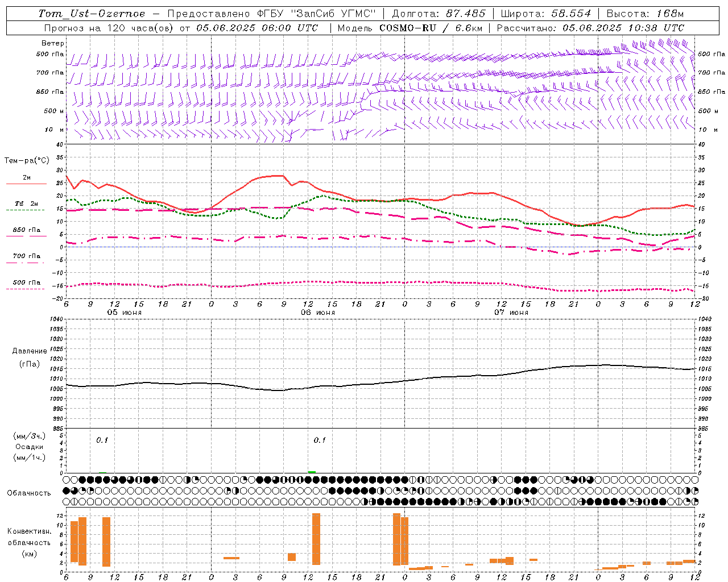Select the text Предоставлено ФГБУ "ЗапСиб УГМС"
This screenshot has width=728, height=582.
(272, 14)
